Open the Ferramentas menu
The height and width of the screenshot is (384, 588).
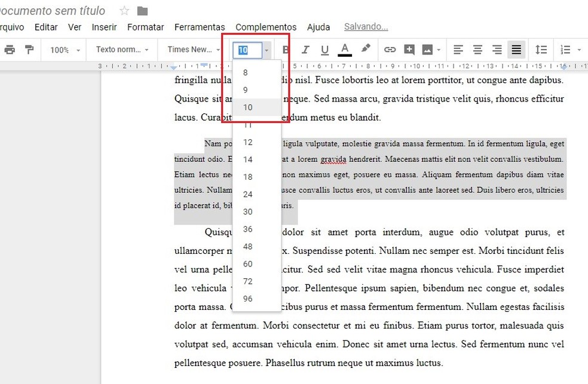coord(200,27)
